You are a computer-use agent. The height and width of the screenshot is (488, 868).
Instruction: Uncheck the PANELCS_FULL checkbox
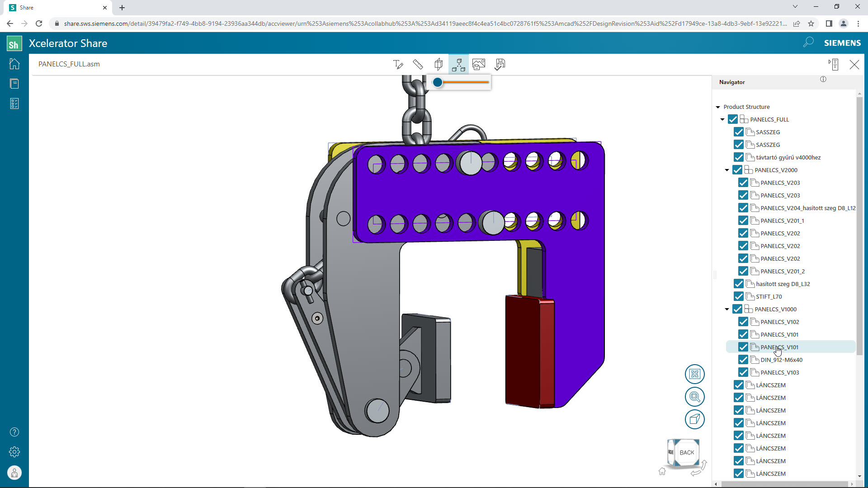tap(733, 119)
